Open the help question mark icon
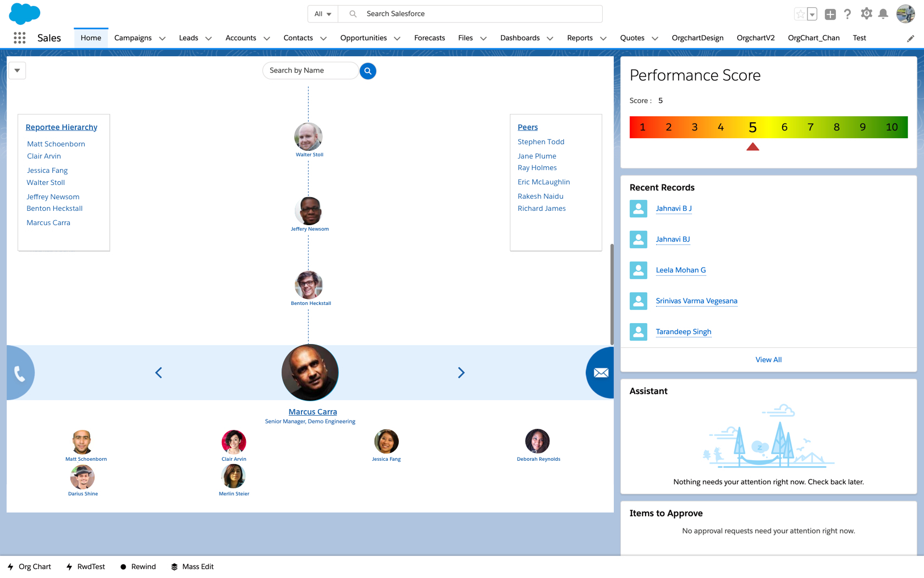This screenshot has height=578, width=924. click(x=848, y=14)
